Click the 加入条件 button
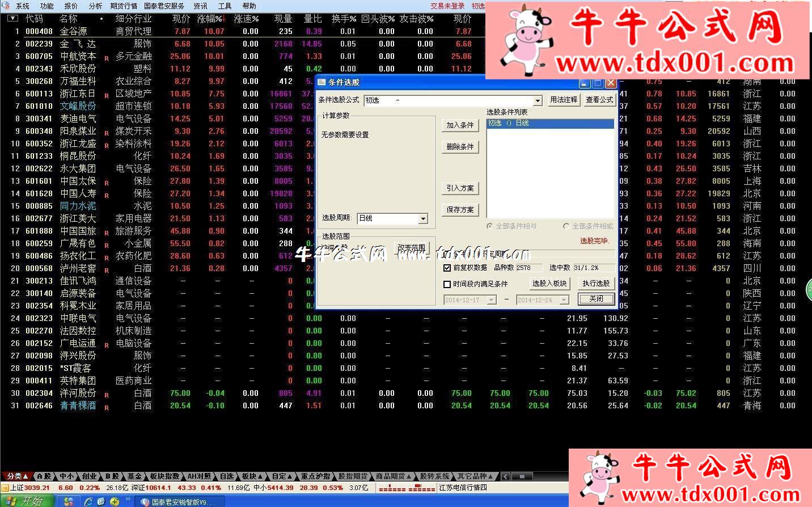This screenshot has height=507, width=812. pos(459,125)
